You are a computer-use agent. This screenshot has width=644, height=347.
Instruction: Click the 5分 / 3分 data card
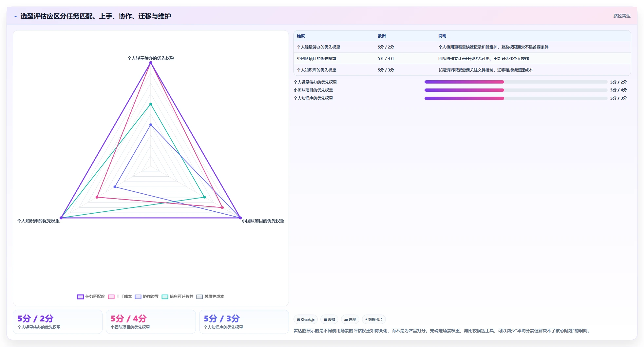(x=244, y=322)
